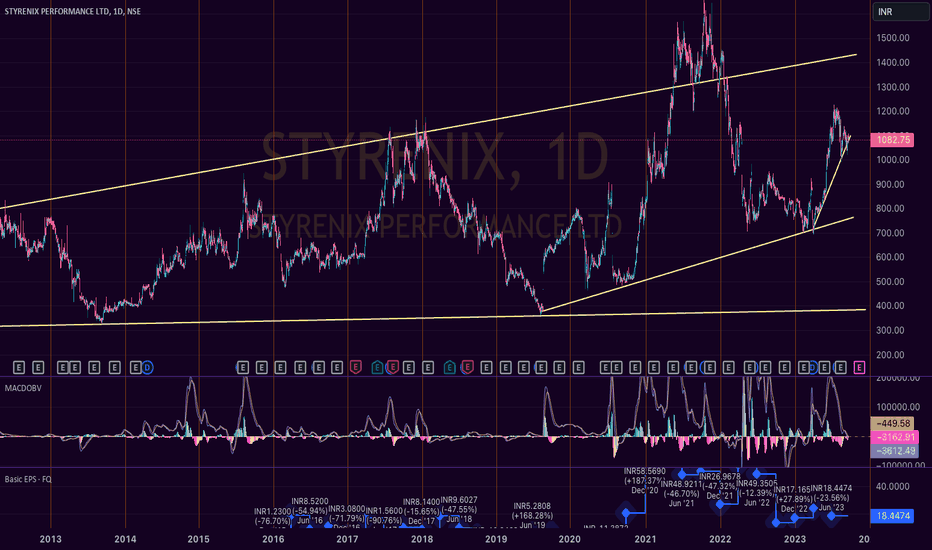Click the 100000.00 MACDOBV axis label
This screenshot has width=932, height=550.
tap(898, 407)
